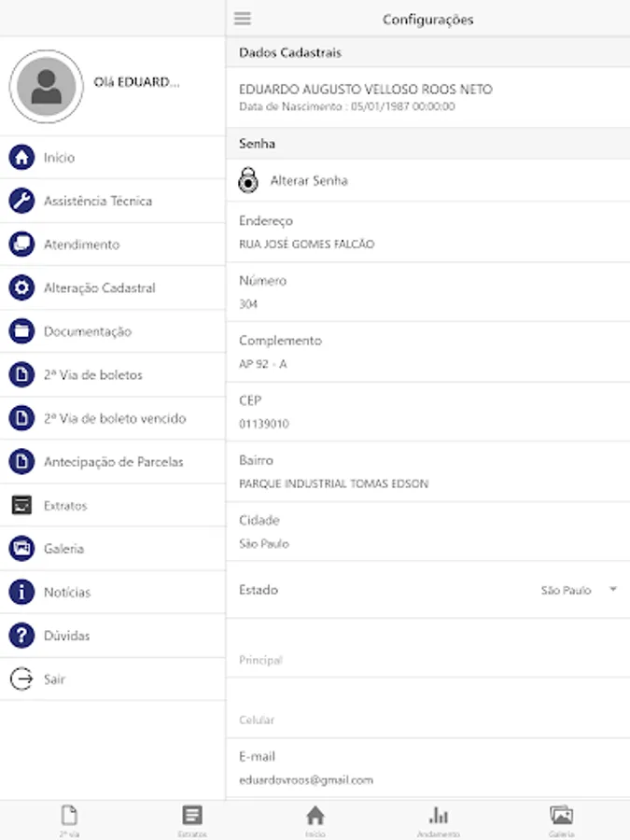Edit the Bairro field PARQUE INDUSTRIAL TOMAS EDSON

point(428,472)
